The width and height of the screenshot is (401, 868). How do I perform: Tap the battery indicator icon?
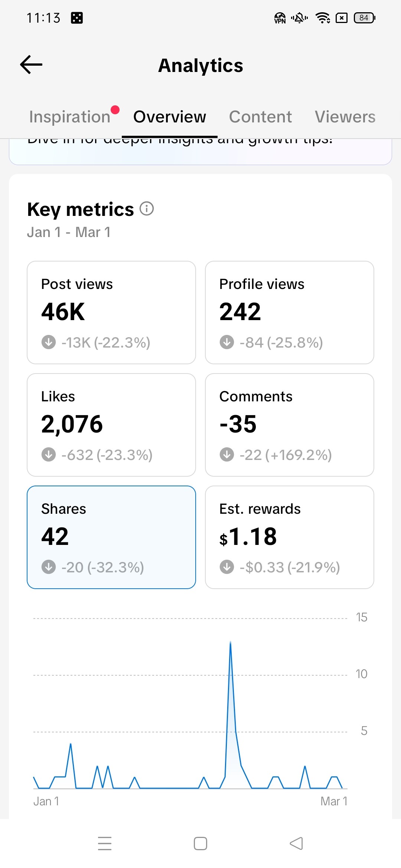(365, 18)
